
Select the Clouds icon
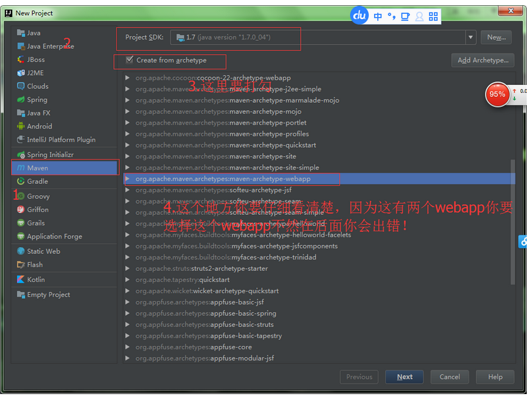(x=20, y=86)
